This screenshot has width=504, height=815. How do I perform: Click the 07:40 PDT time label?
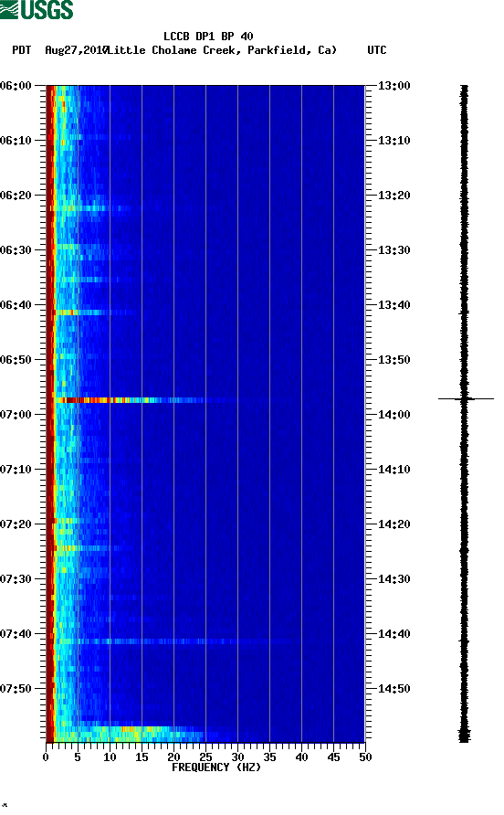16,633
